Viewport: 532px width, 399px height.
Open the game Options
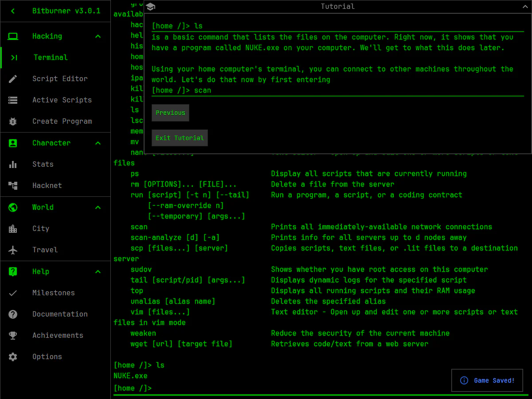point(55,357)
